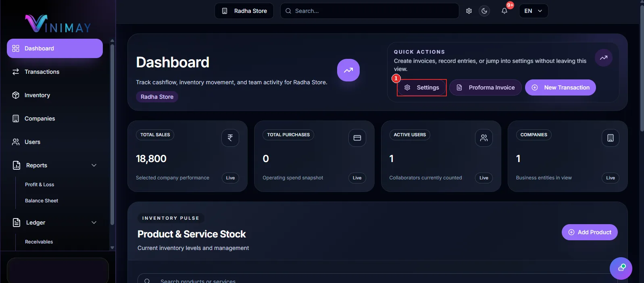Click the Reports sidebar label
The width and height of the screenshot is (644, 283).
coord(37,165)
